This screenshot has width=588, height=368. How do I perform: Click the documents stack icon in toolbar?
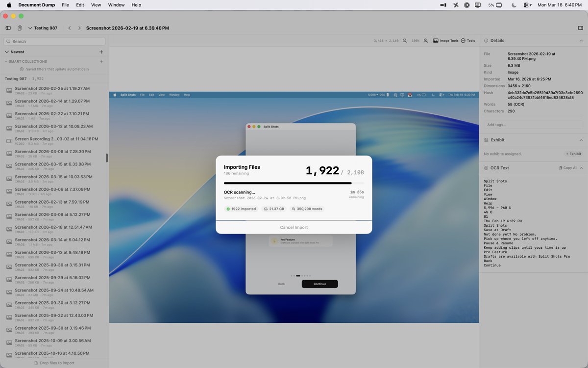(x=20, y=28)
